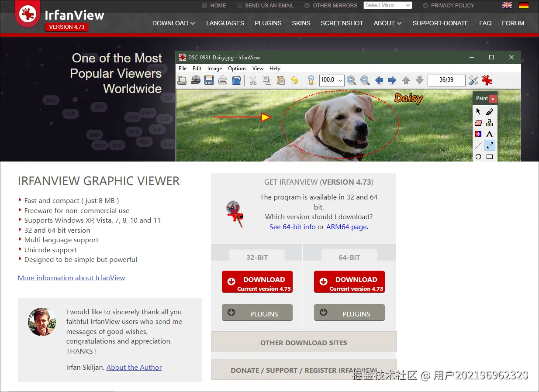539x392 pixels.
Task: Open the FAQ navigation item
Action: tap(485, 23)
